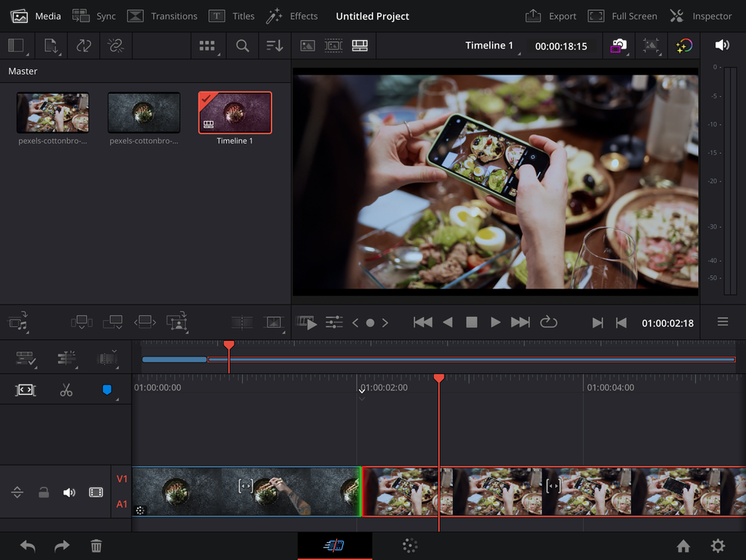This screenshot has height=560, width=746.
Task: Open the Titles panel
Action: (x=231, y=15)
